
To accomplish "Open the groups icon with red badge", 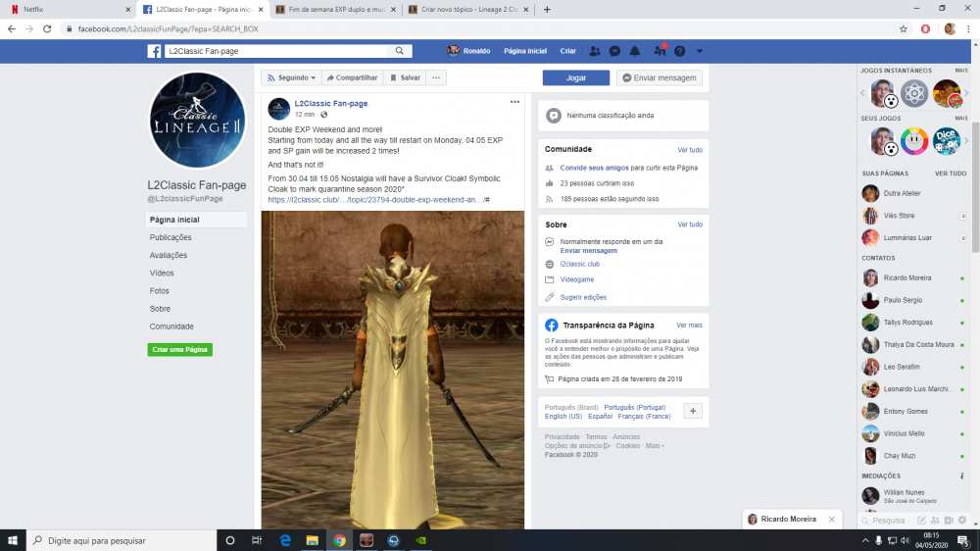I will 660,51.
